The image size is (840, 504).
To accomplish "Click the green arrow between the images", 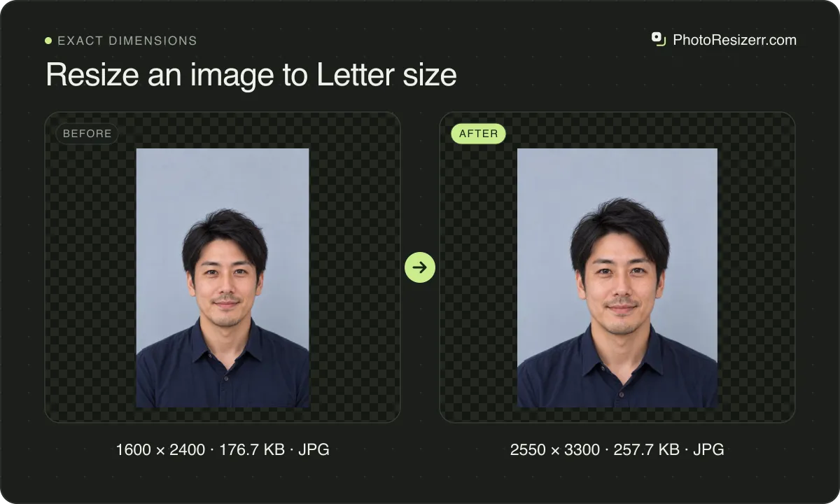I will [420, 267].
